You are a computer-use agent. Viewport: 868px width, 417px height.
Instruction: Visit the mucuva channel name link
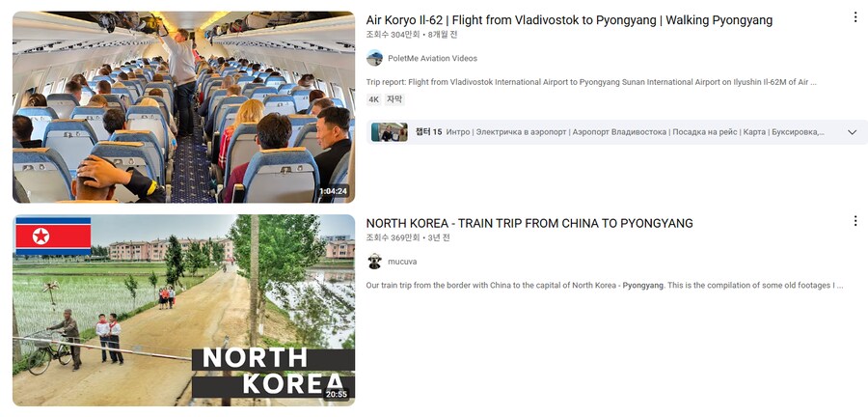[402, 262]
